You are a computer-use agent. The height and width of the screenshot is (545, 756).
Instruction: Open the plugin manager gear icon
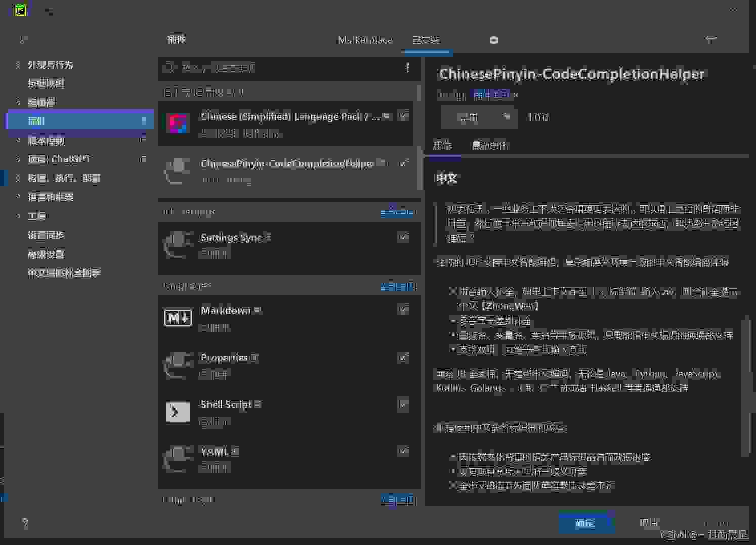pos(494,40)
